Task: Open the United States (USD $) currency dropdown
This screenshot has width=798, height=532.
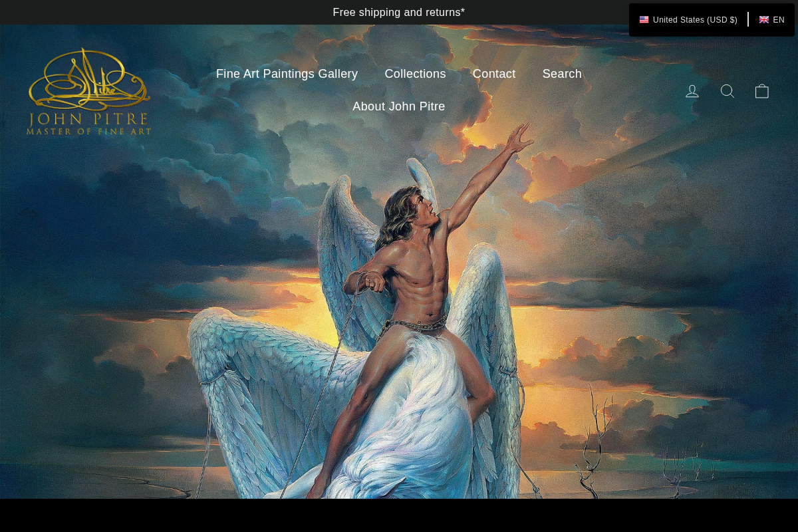Action: click(688, 19)
